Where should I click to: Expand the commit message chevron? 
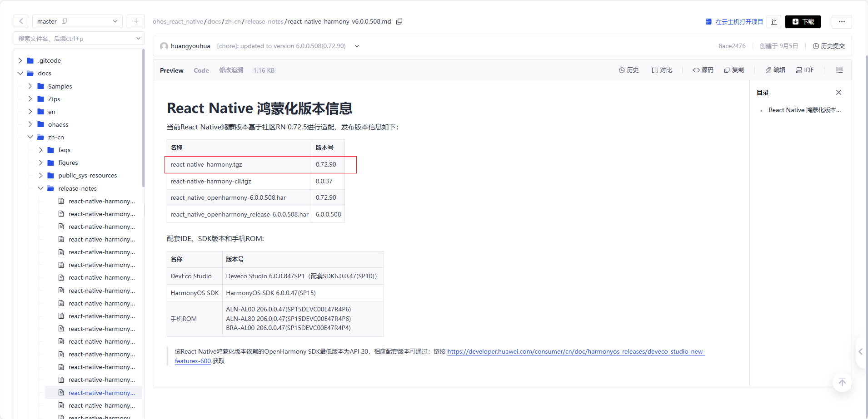point(357,46)
